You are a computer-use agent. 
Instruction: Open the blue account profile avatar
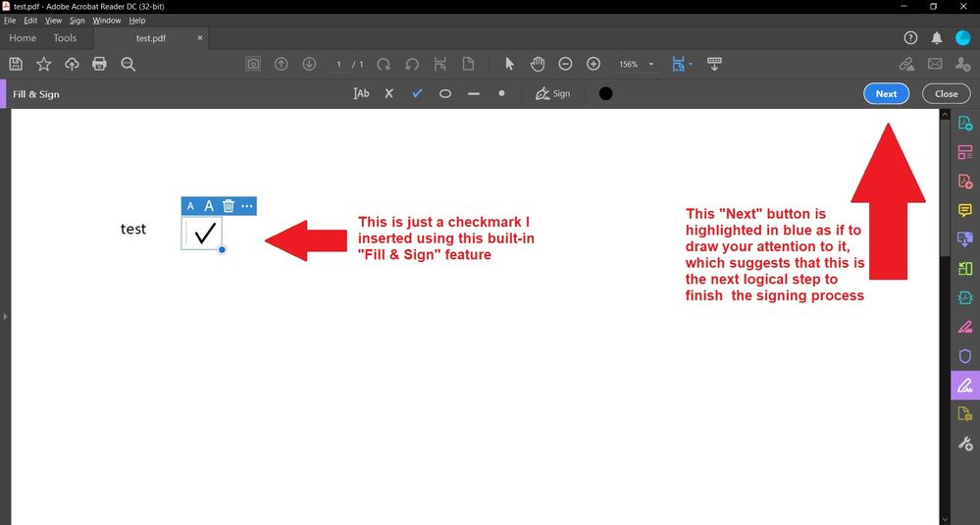963,38
